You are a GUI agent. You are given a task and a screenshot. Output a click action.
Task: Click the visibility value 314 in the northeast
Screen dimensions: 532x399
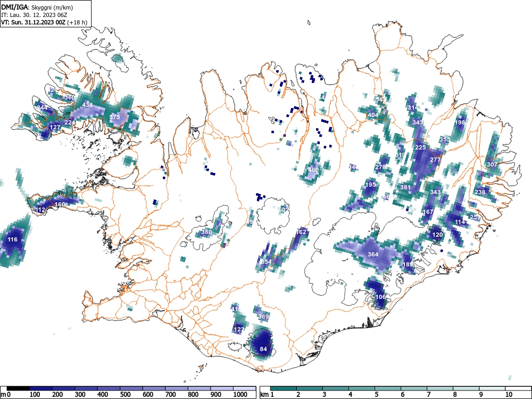[x=413, y=107]
